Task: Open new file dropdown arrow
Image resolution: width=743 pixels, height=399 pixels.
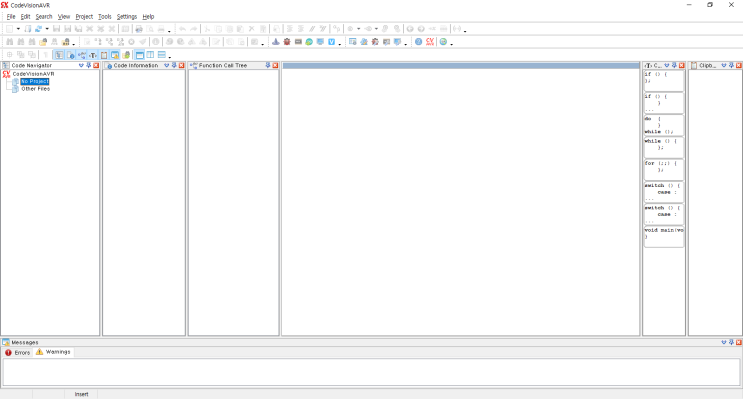Action: pos(18,29)
